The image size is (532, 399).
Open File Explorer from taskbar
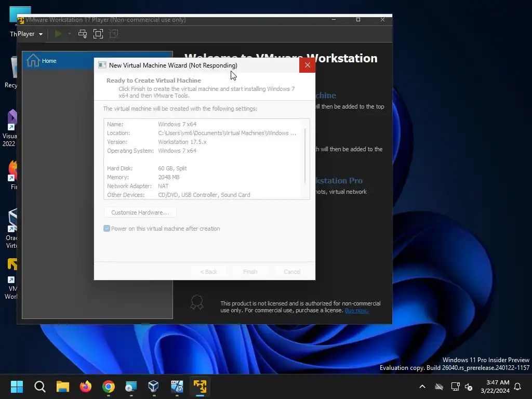(x=63, y=387)
